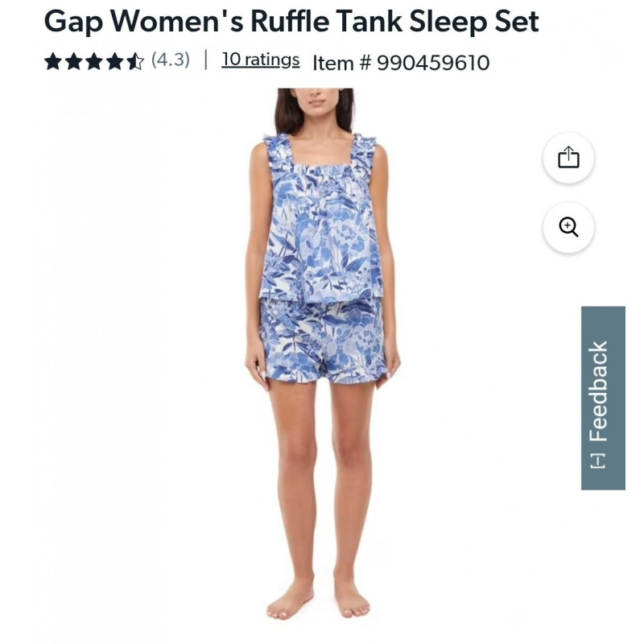The height and width of the screenshot is (644, 644).
Task: Open the magnifier zoom icon
Action: pos(568,227)
